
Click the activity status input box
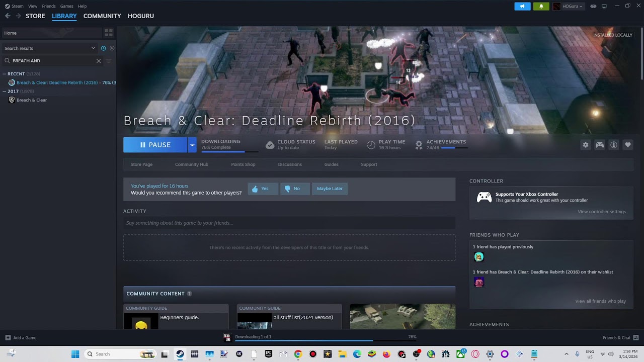[x=289, y=223]
